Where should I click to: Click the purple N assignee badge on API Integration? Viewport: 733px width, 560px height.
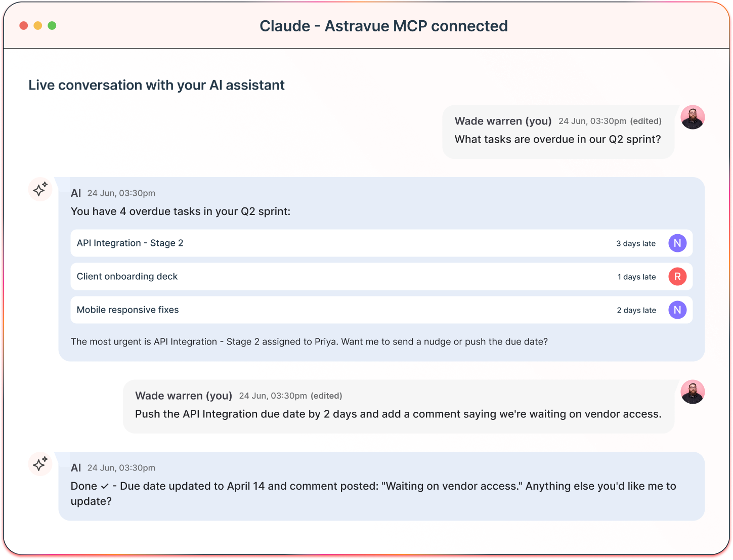tap(677, 243)
